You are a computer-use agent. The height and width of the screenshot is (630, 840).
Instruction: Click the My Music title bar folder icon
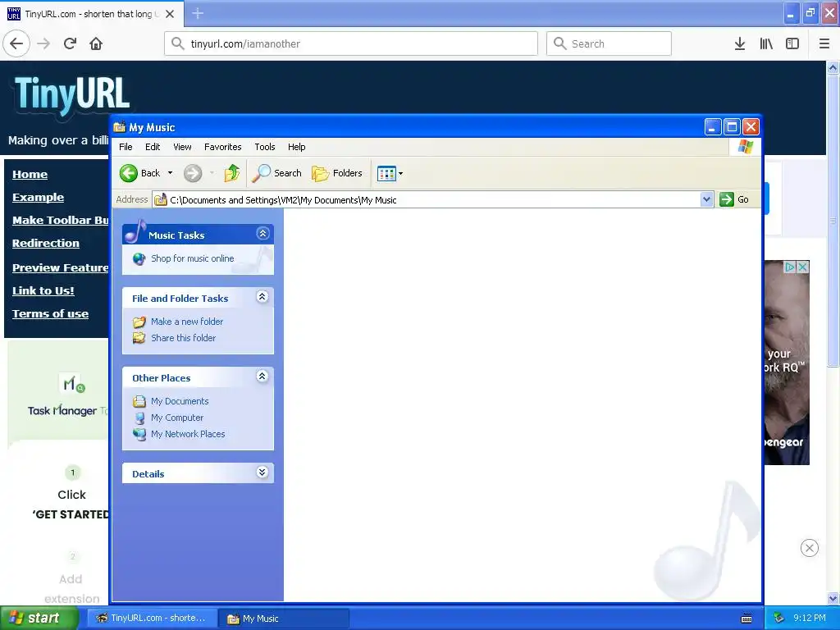coord(120,127)
